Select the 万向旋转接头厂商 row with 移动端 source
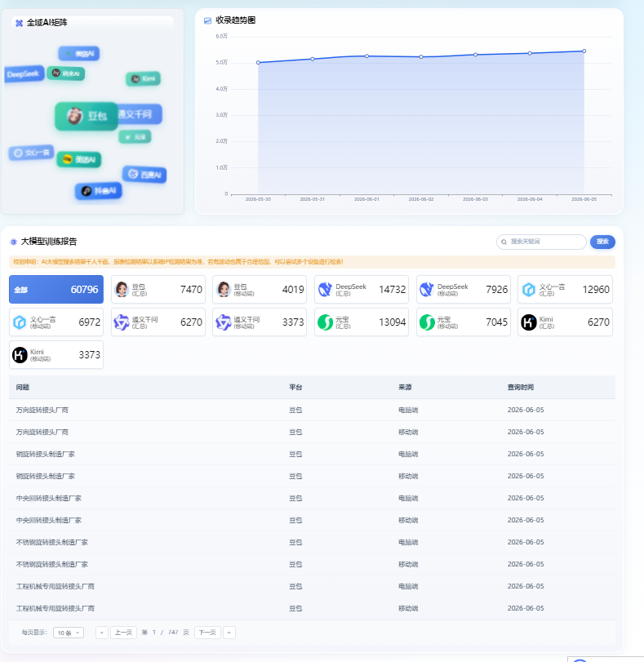 (312, 432)
